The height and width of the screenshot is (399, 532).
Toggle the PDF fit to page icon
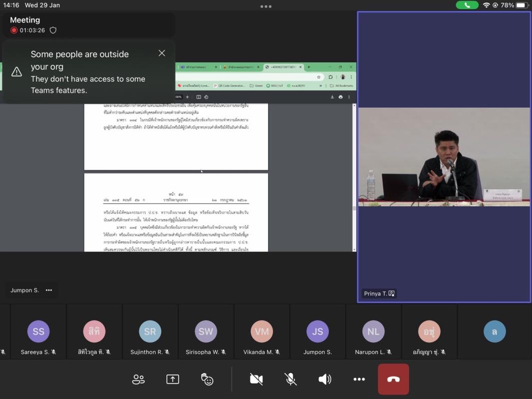(x=199, y=97)
